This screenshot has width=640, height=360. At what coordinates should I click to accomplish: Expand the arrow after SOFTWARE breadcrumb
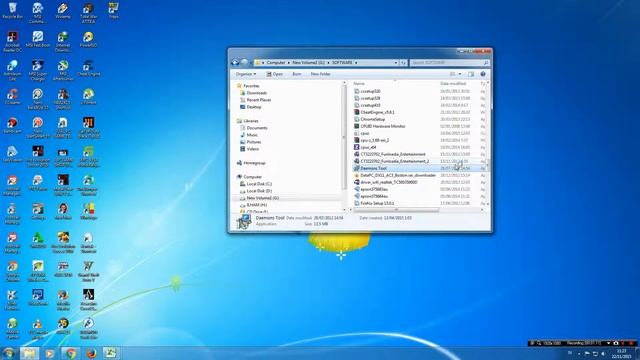[356, 62]
